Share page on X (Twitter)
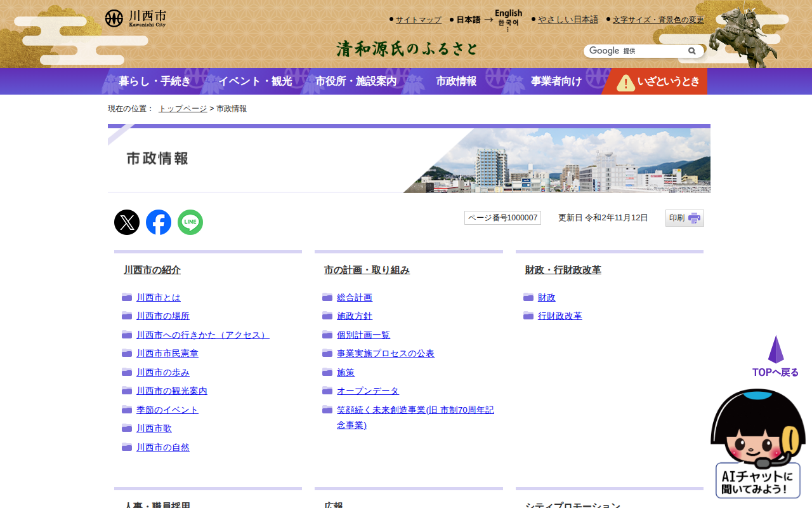Image resolution: width=812 pixels, height=508 pixels. pyautogui.click(x=127, y=222)
